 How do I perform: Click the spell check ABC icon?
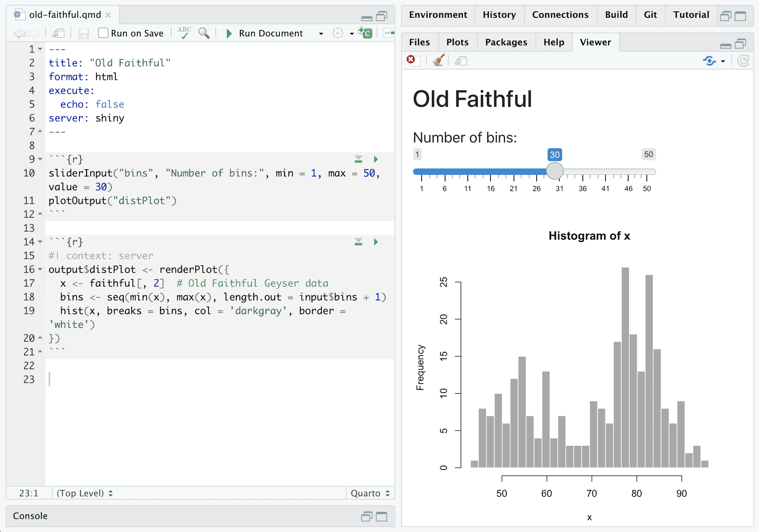pyautogui.click(x=184, y=33)
